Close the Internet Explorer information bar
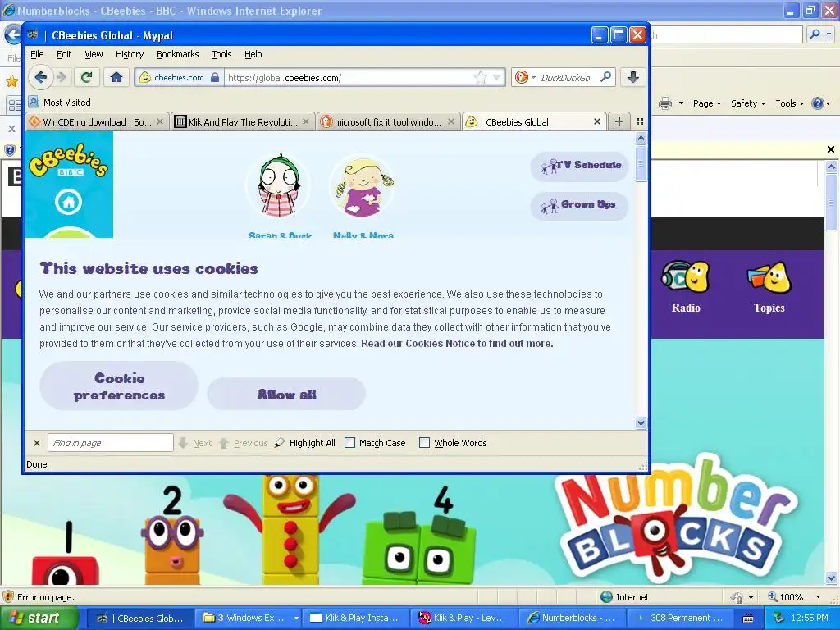Image resolution: width=840 pixels, height=630 pixels. click(831, 149)
